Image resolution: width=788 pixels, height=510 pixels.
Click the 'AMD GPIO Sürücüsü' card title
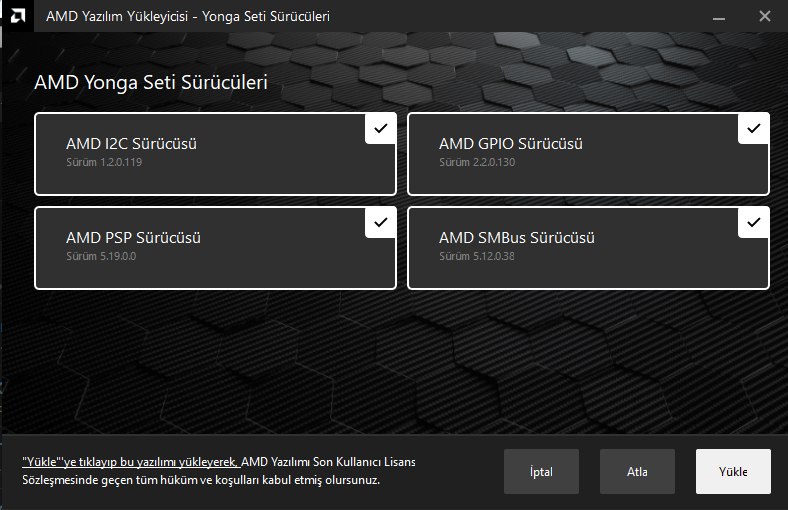(x=511, y=144)
